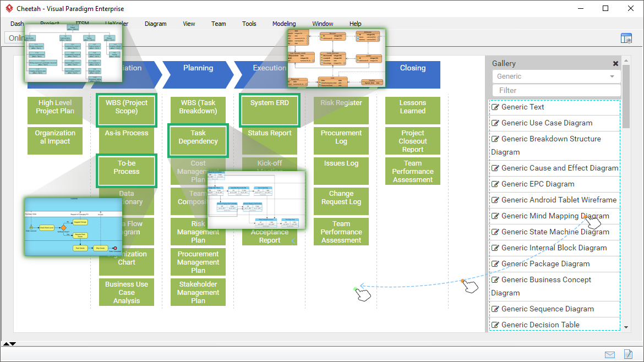Viewport: 644px width, 362px height.
Task: Click the Generic Use Case Diagram edit icon
Action: coord(495,123)
